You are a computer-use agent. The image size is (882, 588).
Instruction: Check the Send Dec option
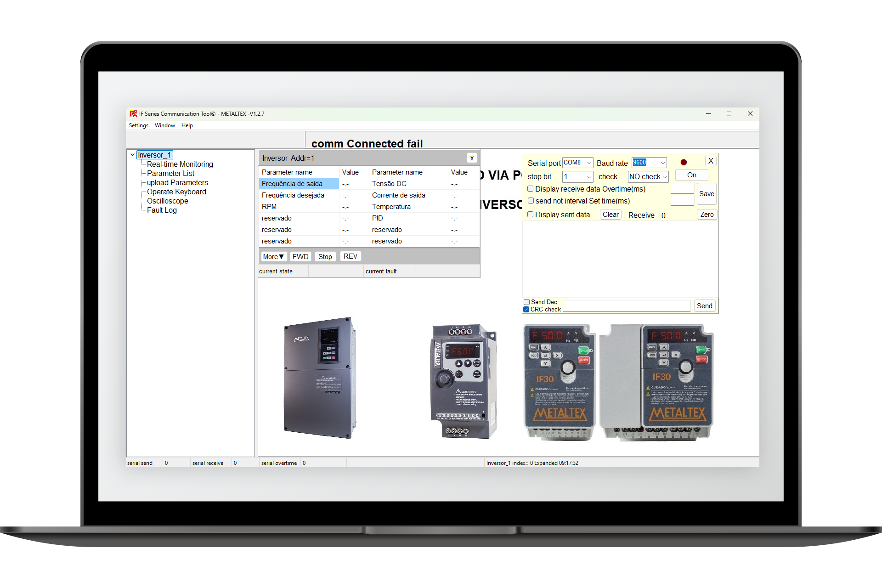(x=527, y=302)
